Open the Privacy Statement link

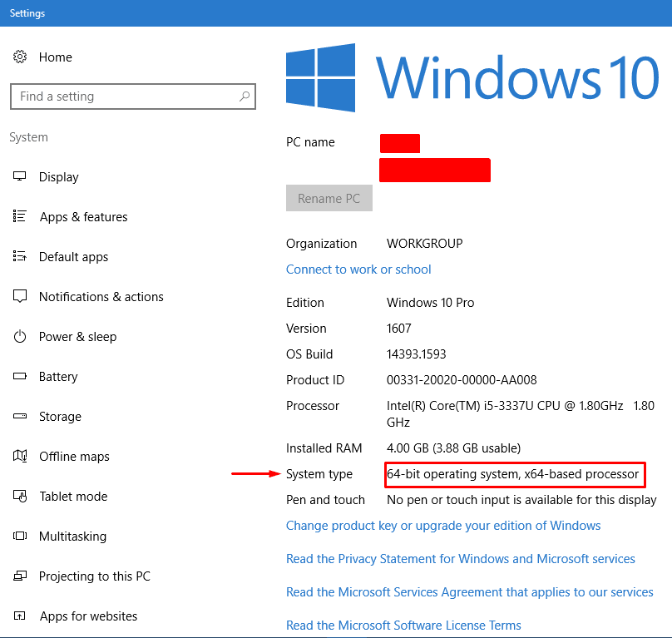(460, 559)
